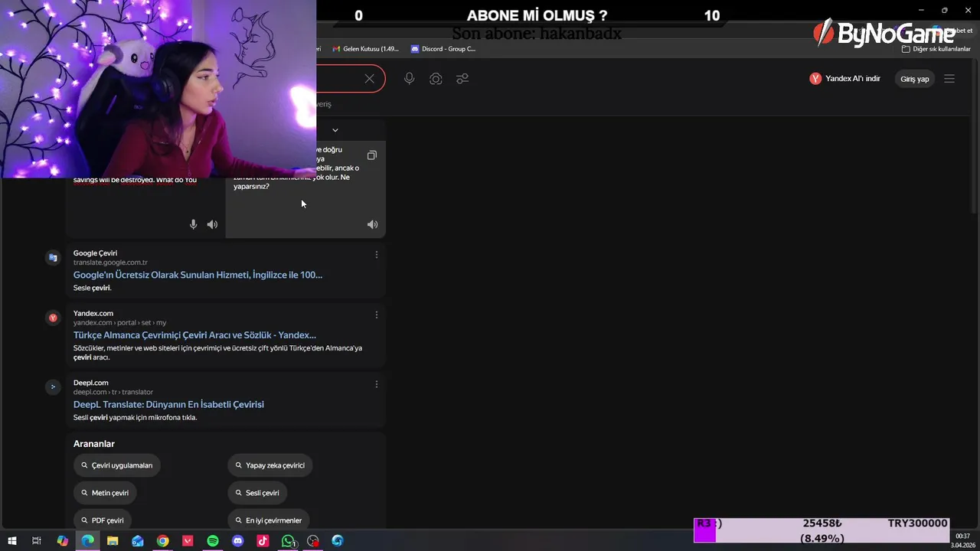
Task: Open Task View on taskbar
Action: (x=36, y=541)
